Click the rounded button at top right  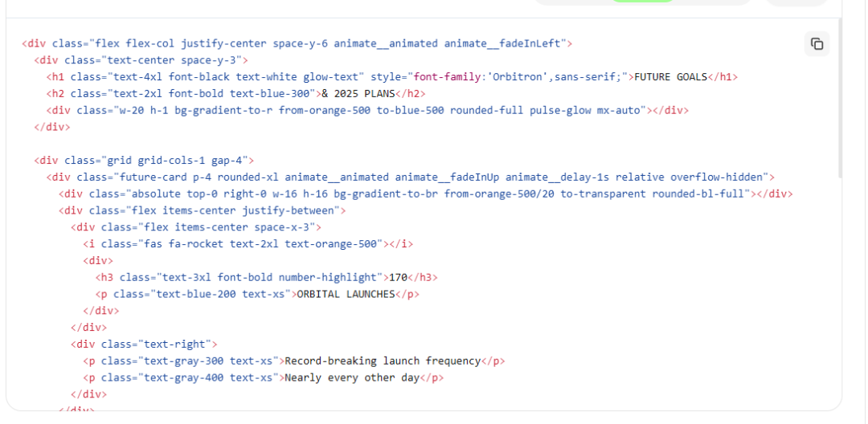pyautogui.click(x=796, y=2)
